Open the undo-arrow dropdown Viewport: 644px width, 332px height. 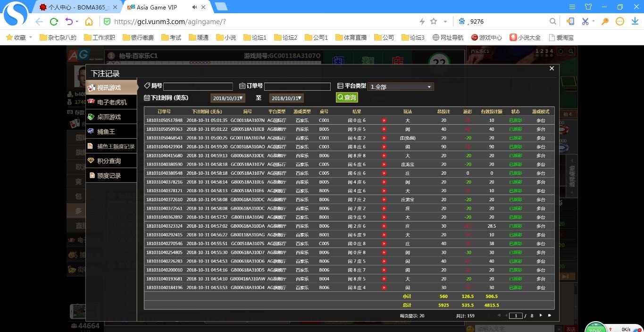tap(77, 22)
